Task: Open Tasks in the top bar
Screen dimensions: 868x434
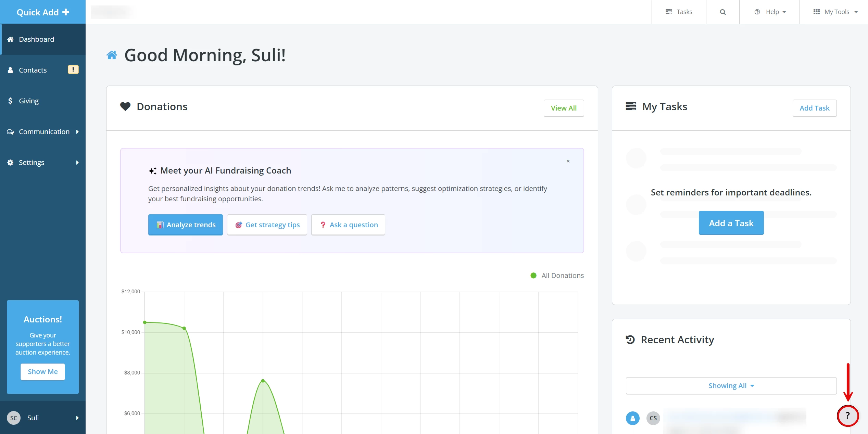Action: [x=679, y=12]
